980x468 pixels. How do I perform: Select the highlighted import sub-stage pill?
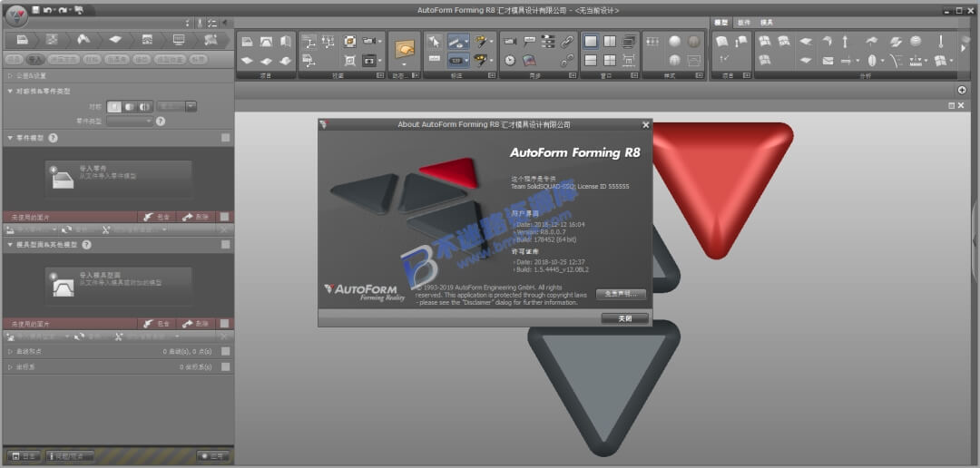pos(34,59)
